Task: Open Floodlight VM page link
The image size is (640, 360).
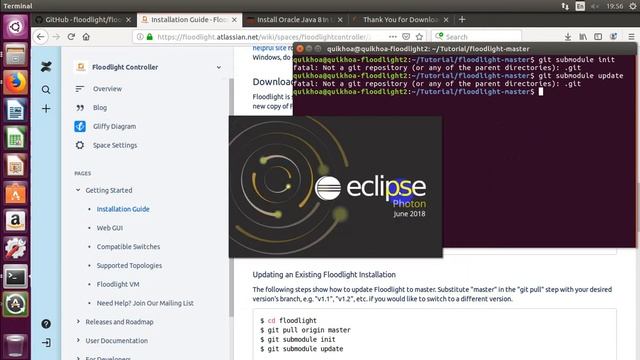Action: tap(118, 284)
